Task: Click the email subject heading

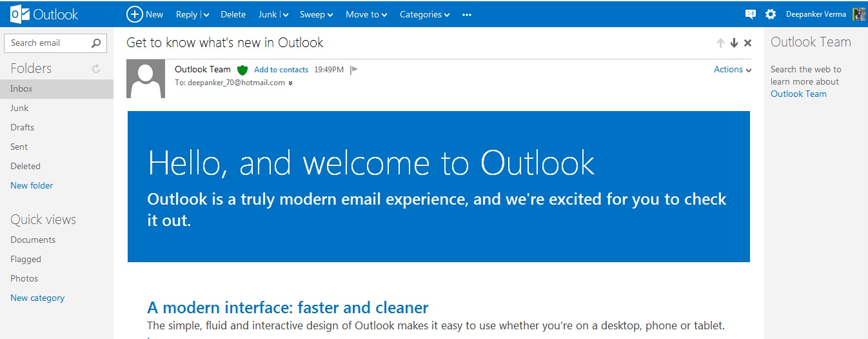Action: (225, 43)
